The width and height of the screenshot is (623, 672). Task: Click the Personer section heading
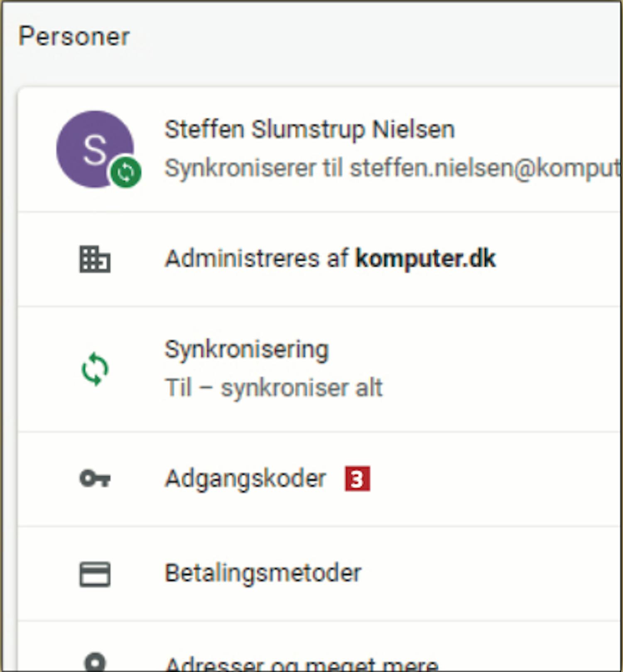[x=74, y=37]
